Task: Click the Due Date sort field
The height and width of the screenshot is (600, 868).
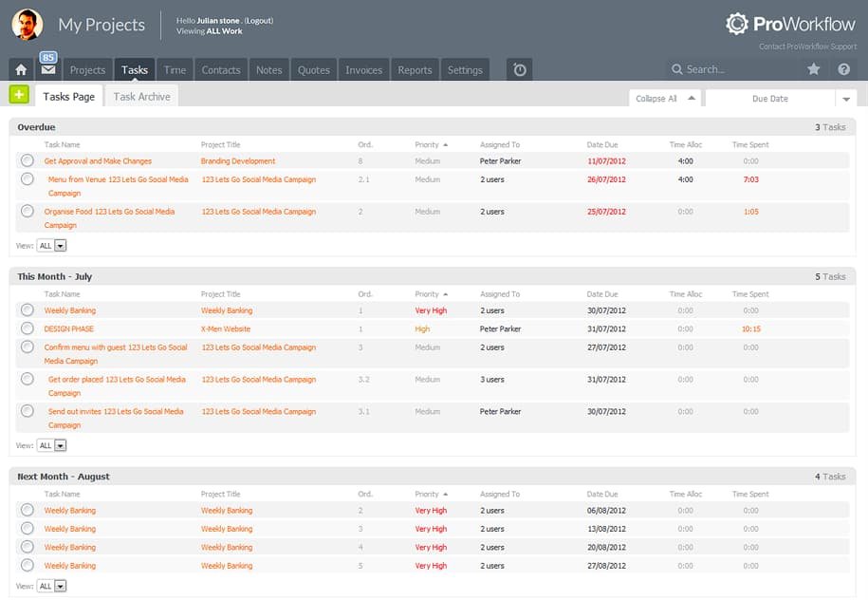Action: point(770,99)
